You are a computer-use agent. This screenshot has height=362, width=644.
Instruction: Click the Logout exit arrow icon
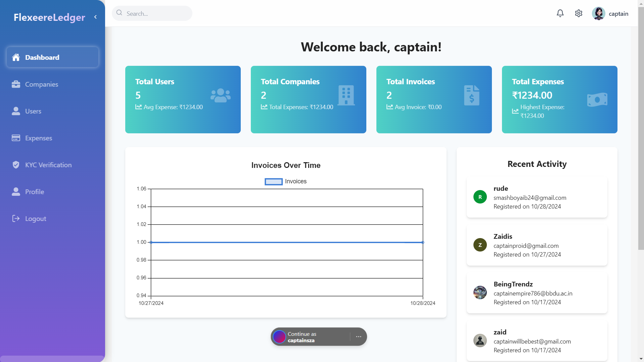16,219
